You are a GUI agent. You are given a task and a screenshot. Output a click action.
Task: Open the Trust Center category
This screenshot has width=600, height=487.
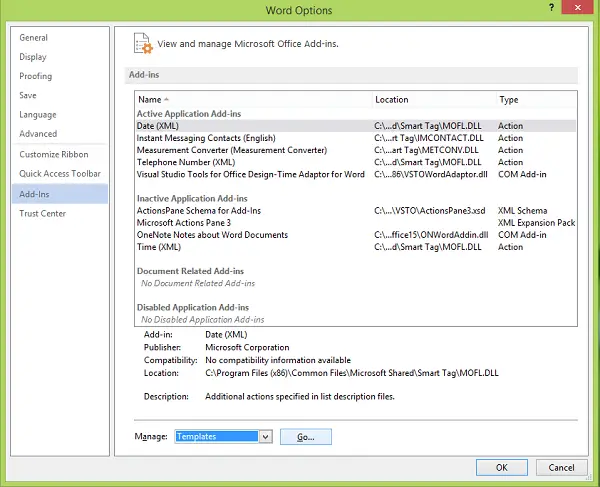pyautogui.click(x=42, y=213)
